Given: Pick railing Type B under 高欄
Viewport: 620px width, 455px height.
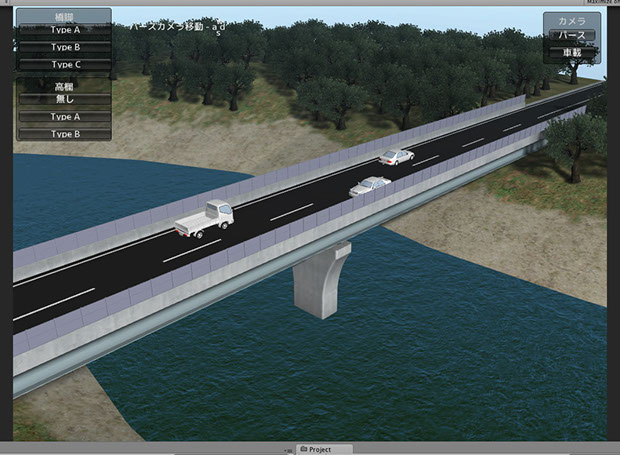Looking at the screenshot, I should coord(65,133).
